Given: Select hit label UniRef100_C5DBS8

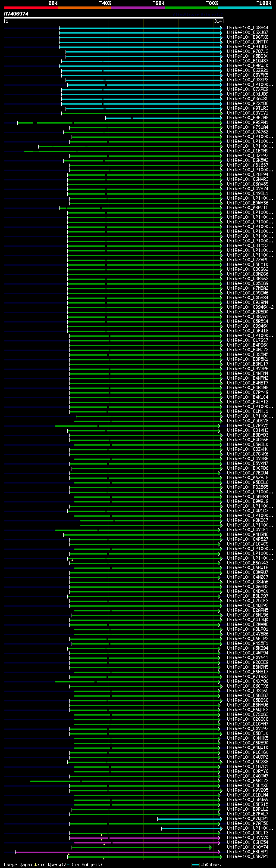Looking at the screenshot, I should pos(248,700).
